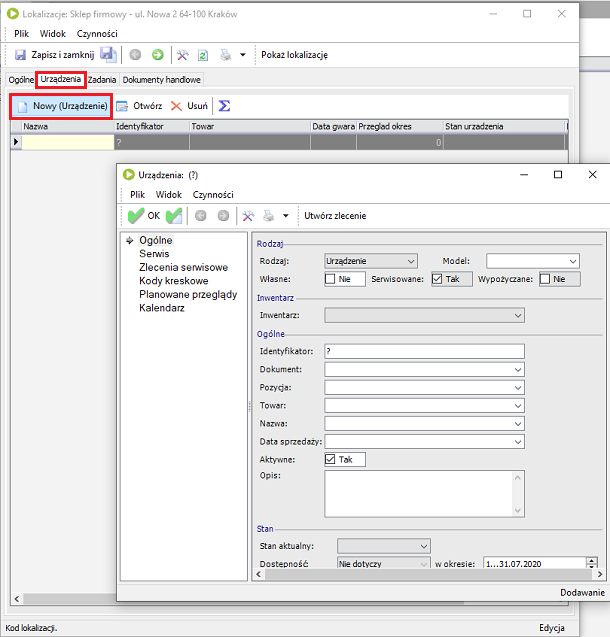The image size is (610, 637).
Task: Click printer icon in Urządzenia toolbar
Action: pos(268,216)
